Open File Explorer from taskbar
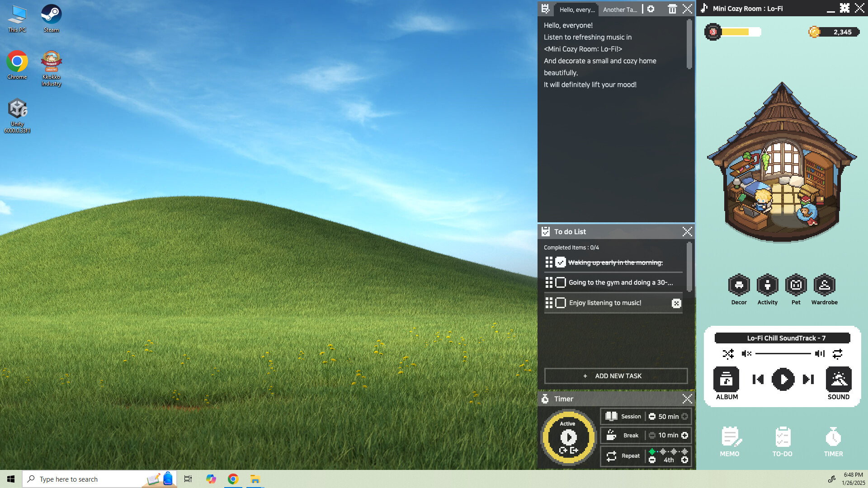This screenshot has width=868, height=488. click(255, 479)
